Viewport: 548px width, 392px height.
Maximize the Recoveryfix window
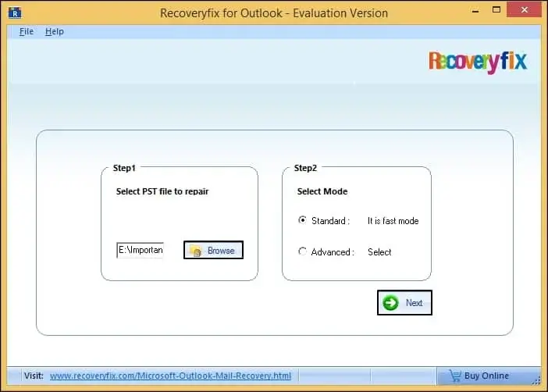tap(496, 11)
